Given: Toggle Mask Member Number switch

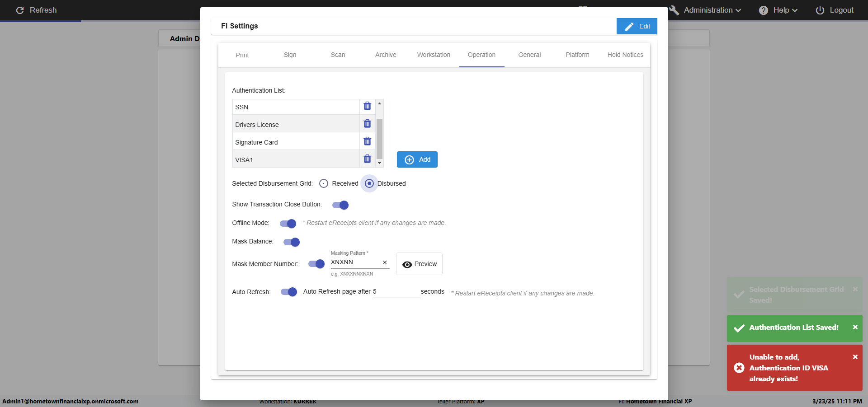Looking at the screenshot, I should tap(316, 264).
